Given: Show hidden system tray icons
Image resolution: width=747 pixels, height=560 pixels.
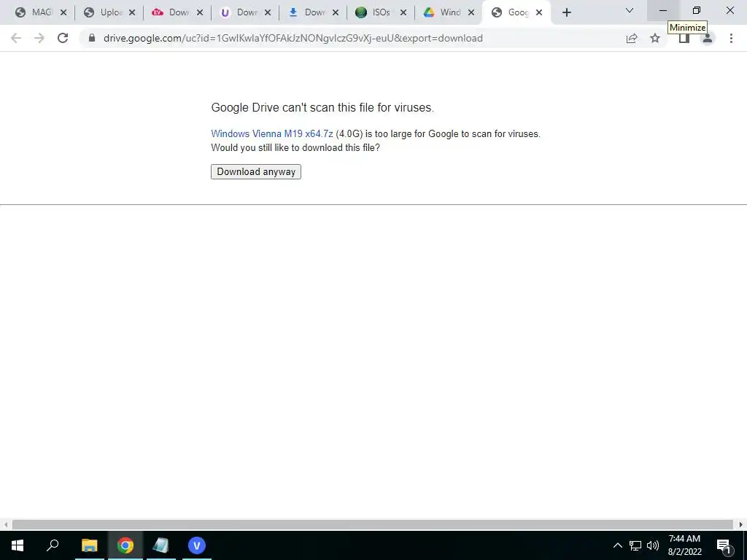Looking at the screenshot, I should click(617, 545).
